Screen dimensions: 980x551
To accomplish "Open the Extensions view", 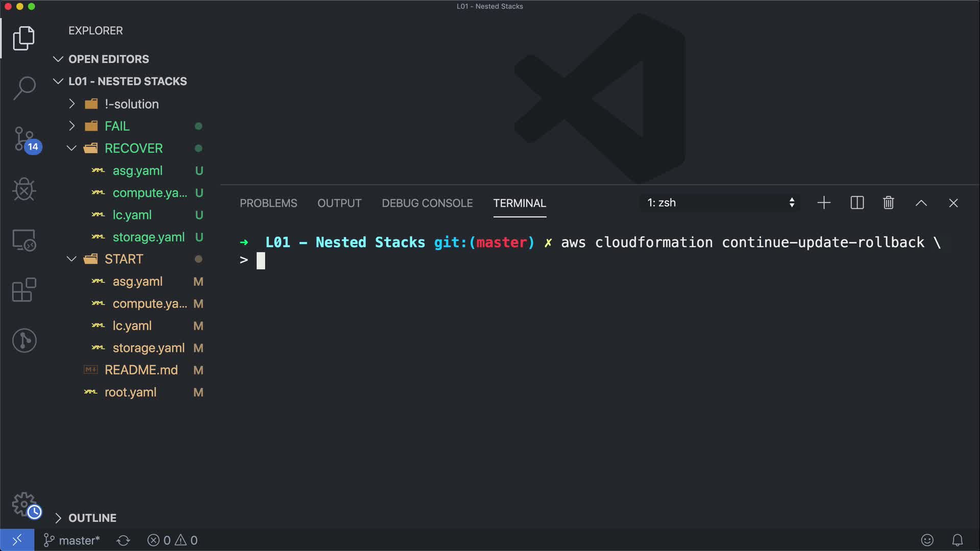I will (x=24, y=290).
